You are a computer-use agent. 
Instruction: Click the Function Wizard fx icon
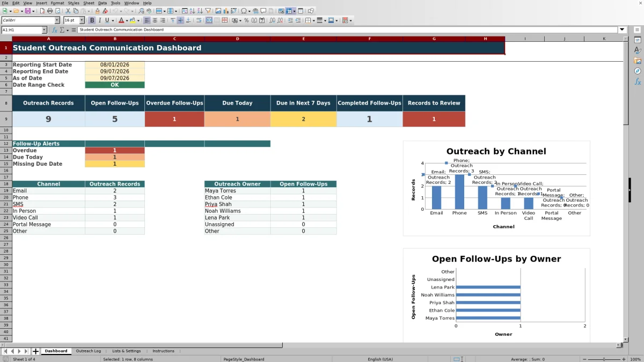click(54, 30)
